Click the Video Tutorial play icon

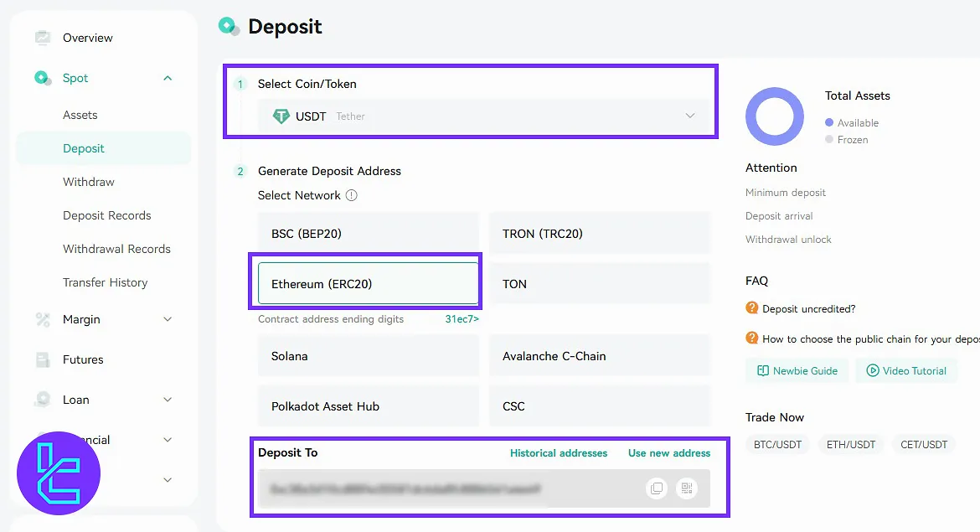(873, 370)
